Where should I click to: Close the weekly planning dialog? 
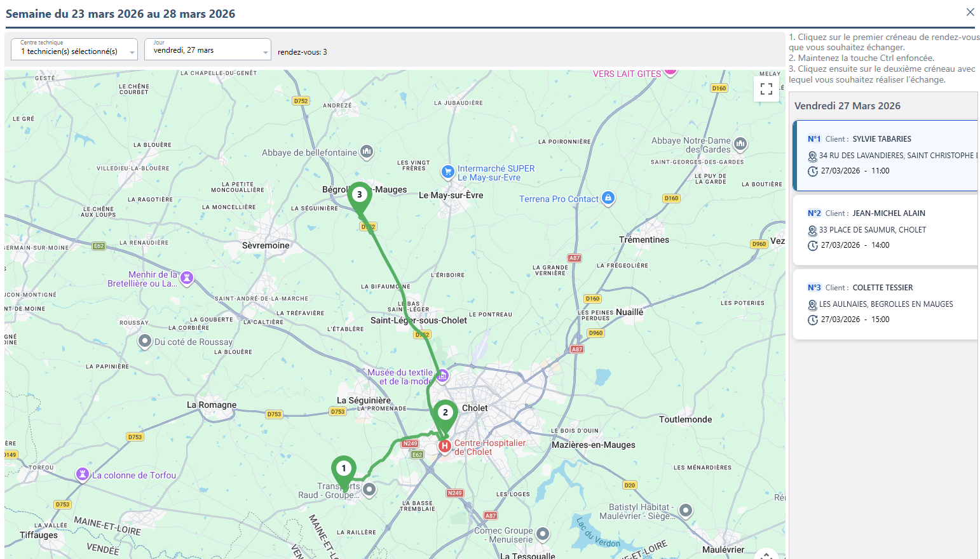coord(970,12)
